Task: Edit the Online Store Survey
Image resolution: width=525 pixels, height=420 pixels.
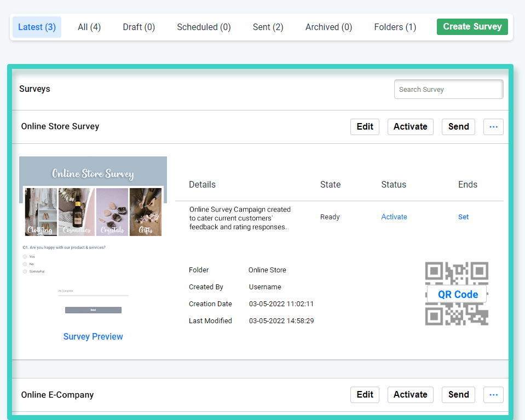Action: pos(364,126)
